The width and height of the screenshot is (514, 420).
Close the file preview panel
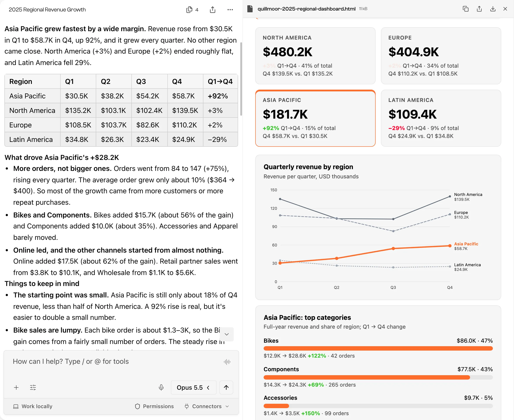tap(505, 9)
